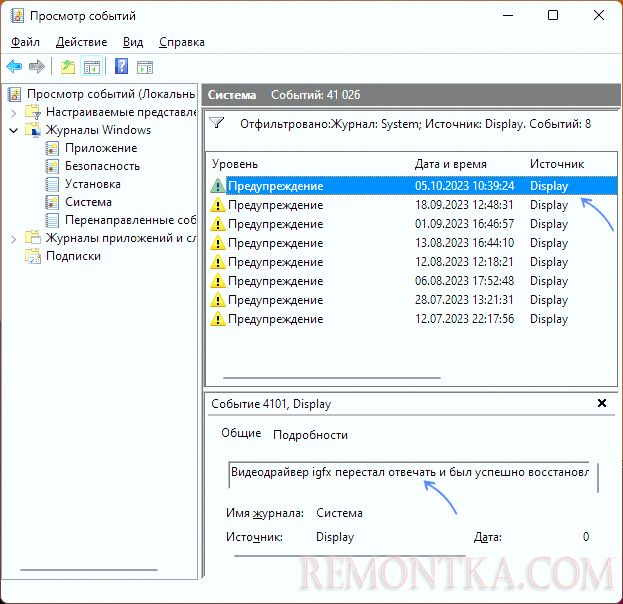Viewport: 623px width, 604px height.
Task: Maximize the Просмотр событий window
Action: (x=553, y=15)
